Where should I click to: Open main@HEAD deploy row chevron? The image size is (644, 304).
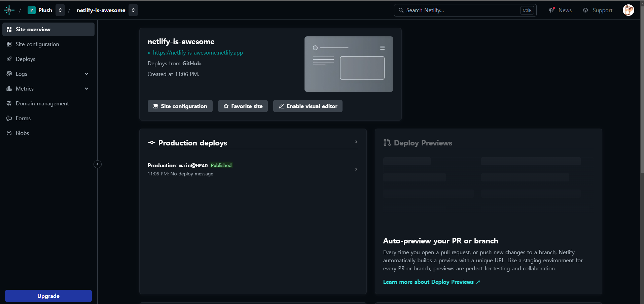(x=356, y=169)
